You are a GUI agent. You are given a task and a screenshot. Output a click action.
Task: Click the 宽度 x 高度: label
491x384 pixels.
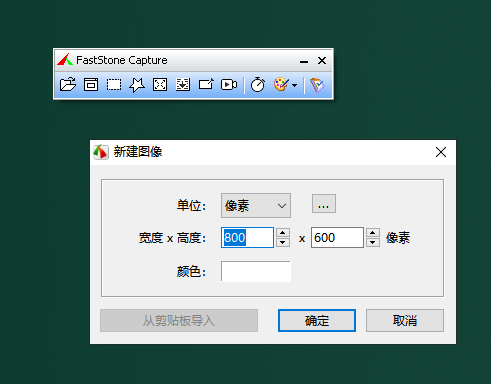click(172, 238)
